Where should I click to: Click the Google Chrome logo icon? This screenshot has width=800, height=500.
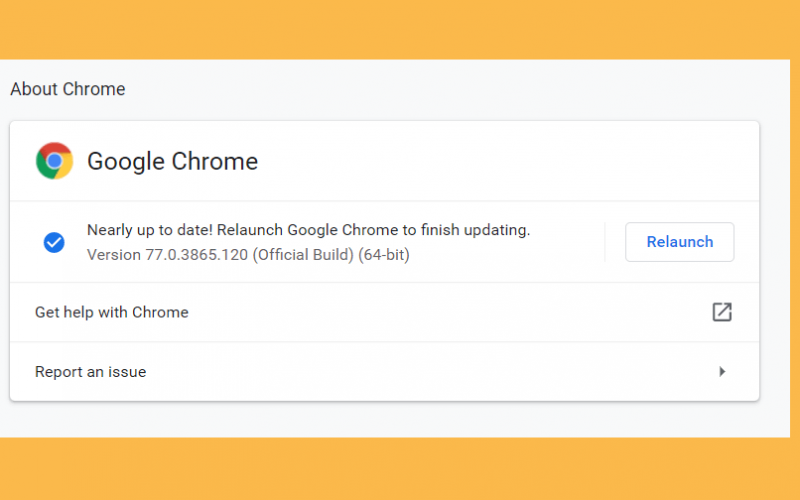[x=55, y=161]
